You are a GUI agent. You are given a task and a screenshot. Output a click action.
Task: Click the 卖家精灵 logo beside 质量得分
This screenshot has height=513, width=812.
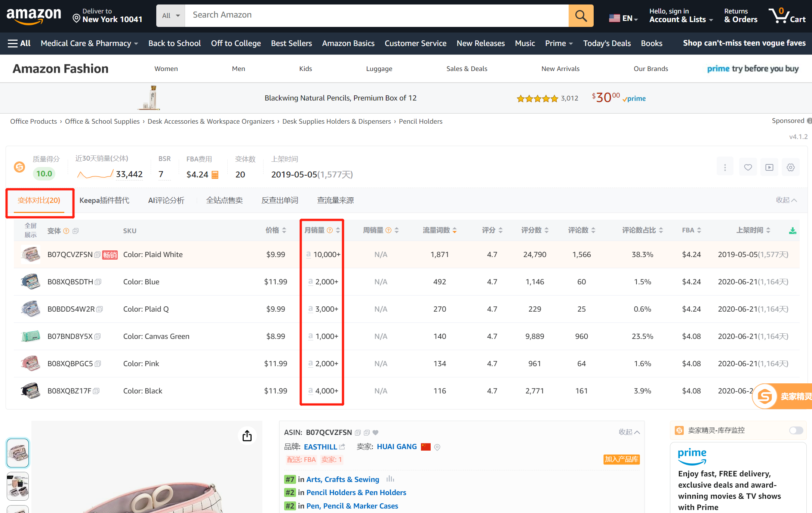[19, 167]
